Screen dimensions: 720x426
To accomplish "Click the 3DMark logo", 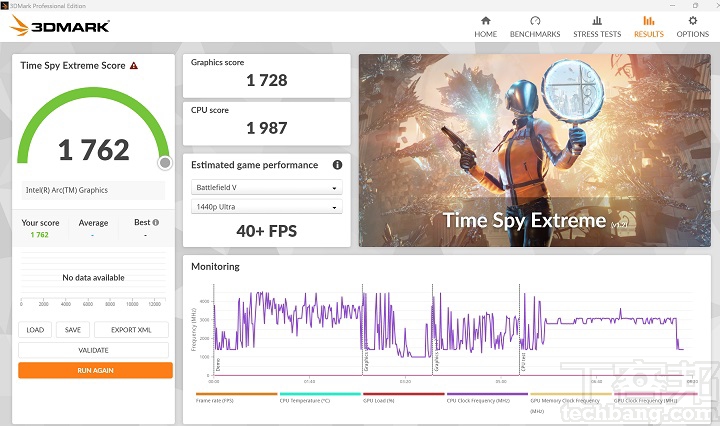I will [60, 25].
